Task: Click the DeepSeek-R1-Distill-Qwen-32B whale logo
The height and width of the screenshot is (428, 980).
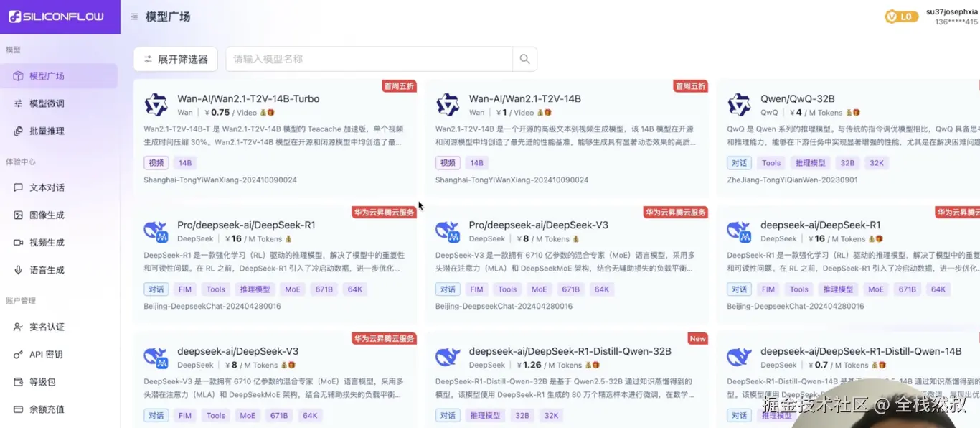Action: 448,358
